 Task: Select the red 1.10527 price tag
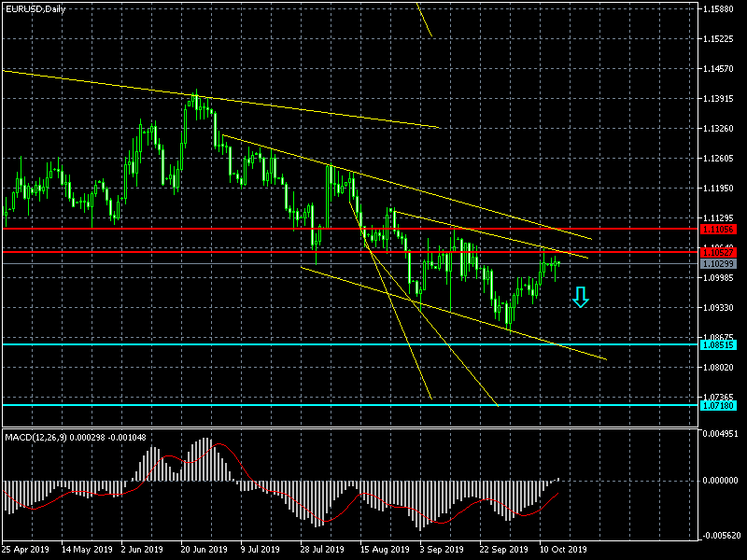[718, 252]
